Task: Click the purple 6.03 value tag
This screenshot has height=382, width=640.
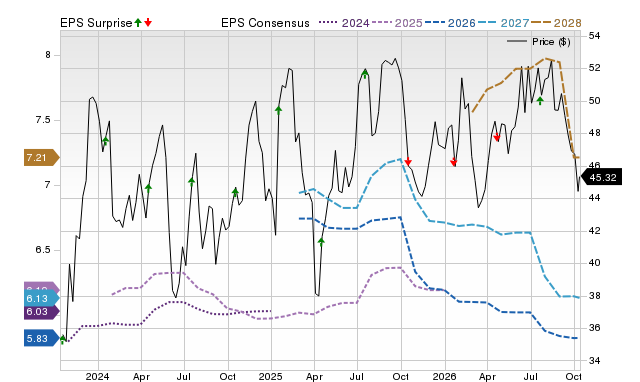Action: [42, 312]
